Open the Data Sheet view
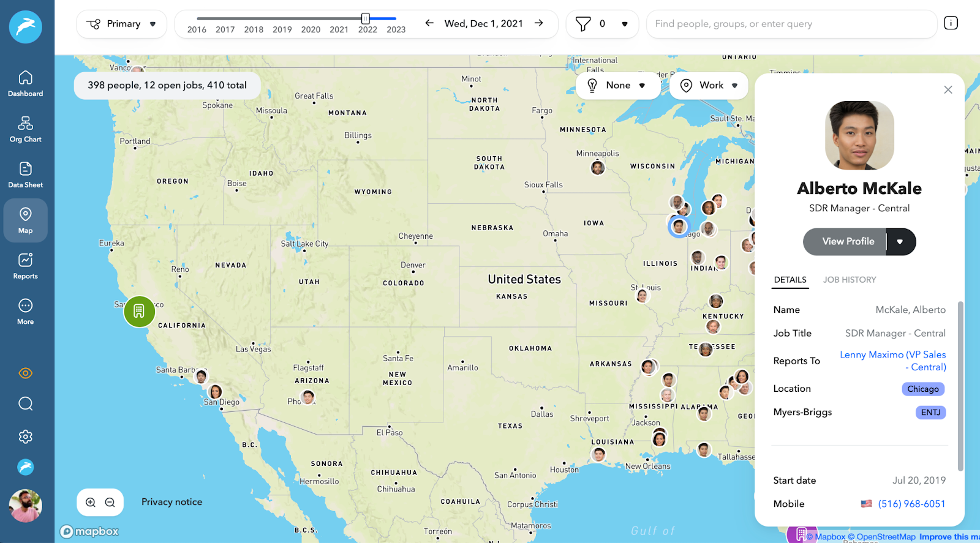This screenshot has width=980, height=543. click(x=25, y=175)
